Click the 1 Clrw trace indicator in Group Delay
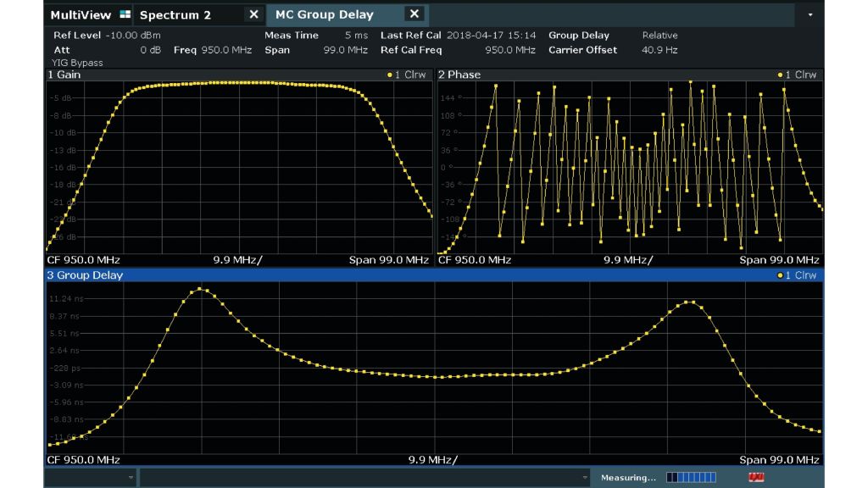 click(x=797, y=275)
